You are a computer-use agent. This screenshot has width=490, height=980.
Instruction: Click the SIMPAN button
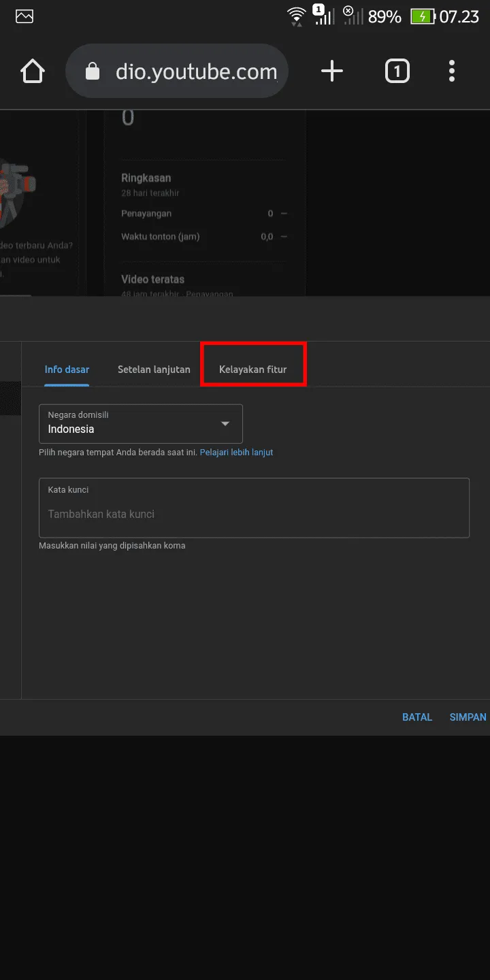(x=468, y=717)
